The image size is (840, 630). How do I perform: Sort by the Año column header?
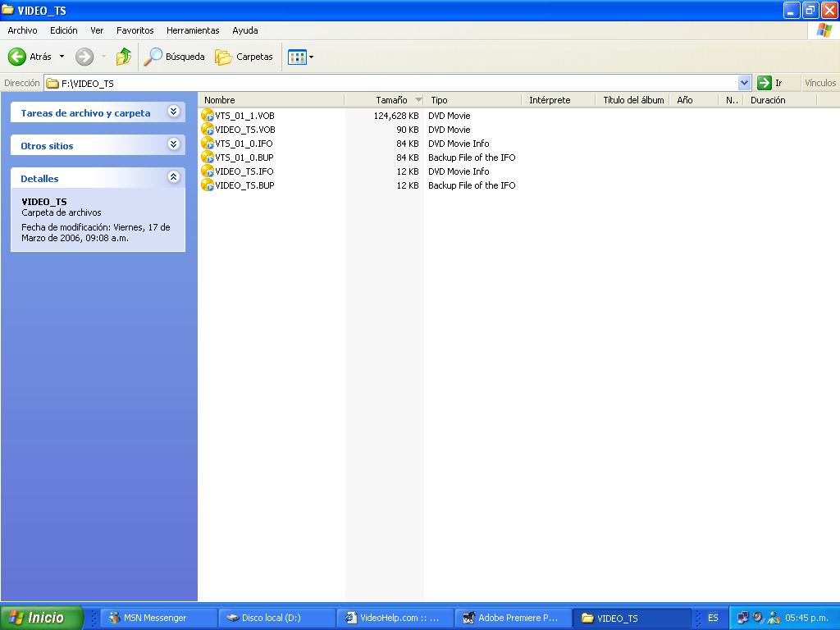694,100
